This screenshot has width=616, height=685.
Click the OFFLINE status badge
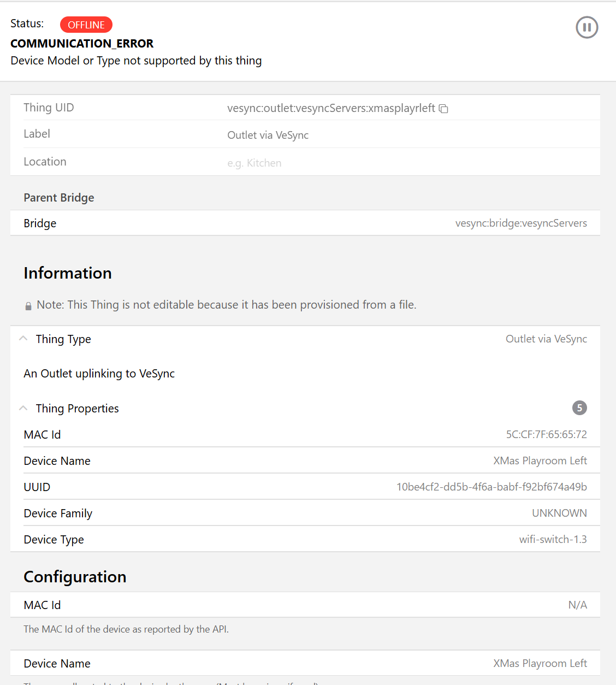86,25
